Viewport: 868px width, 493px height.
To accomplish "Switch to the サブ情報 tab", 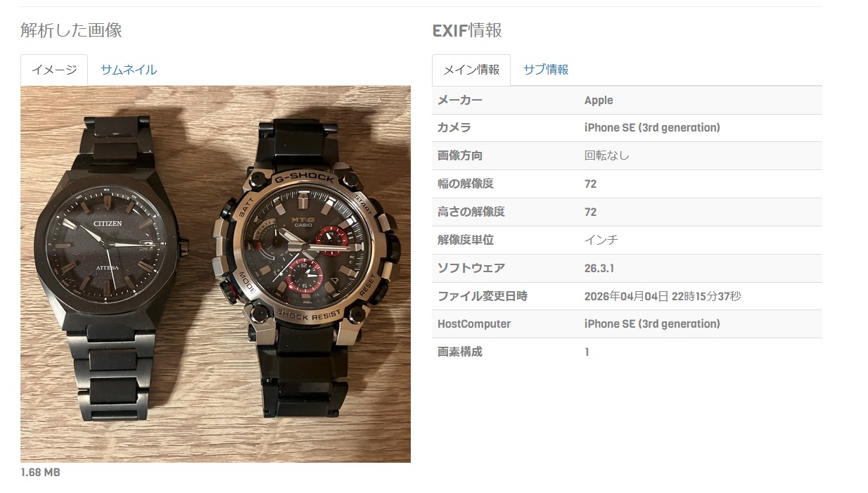I will tap(546, 70).
